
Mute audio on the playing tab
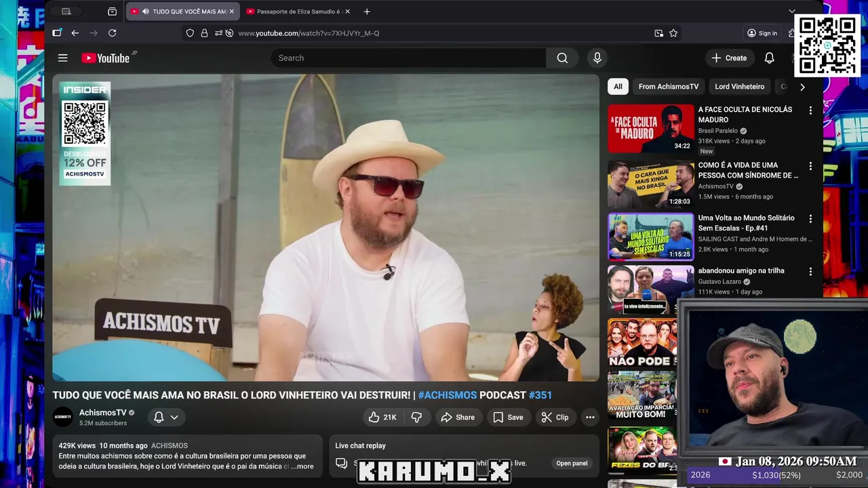click(146, 12)
